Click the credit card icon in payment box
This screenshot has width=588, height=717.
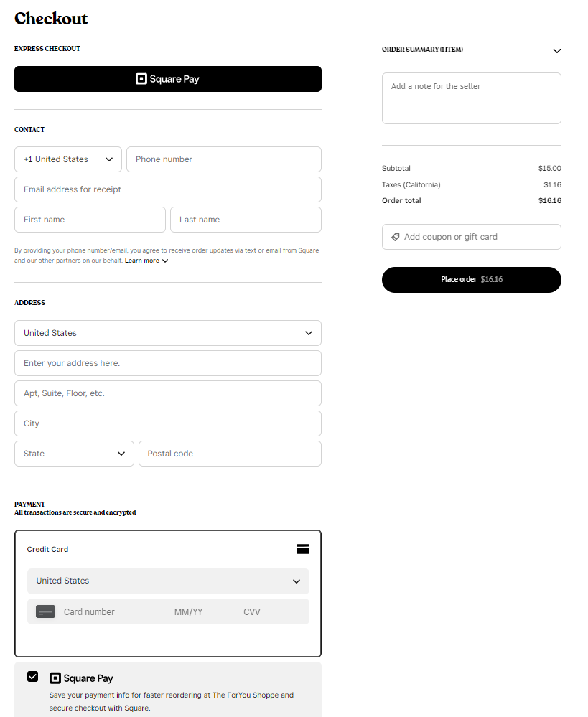click(303, 549)
